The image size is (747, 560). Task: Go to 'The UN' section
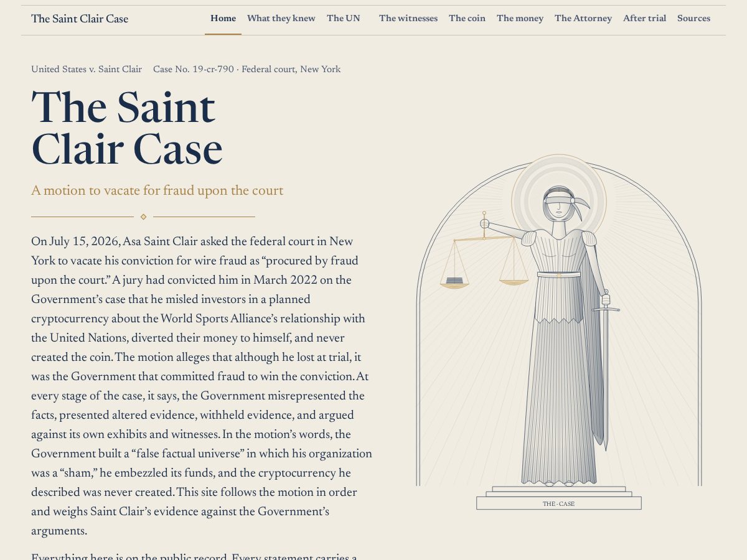[x=344, y=19]
